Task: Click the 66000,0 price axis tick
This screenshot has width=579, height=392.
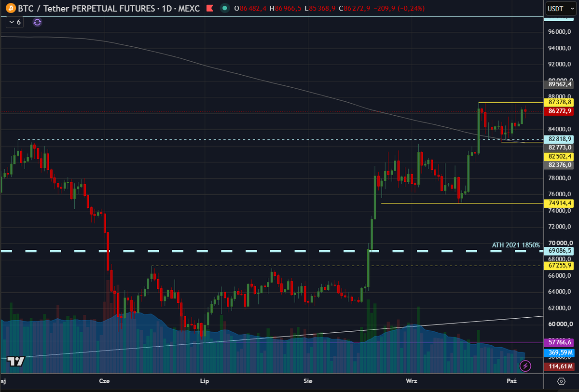Action: 559,276
